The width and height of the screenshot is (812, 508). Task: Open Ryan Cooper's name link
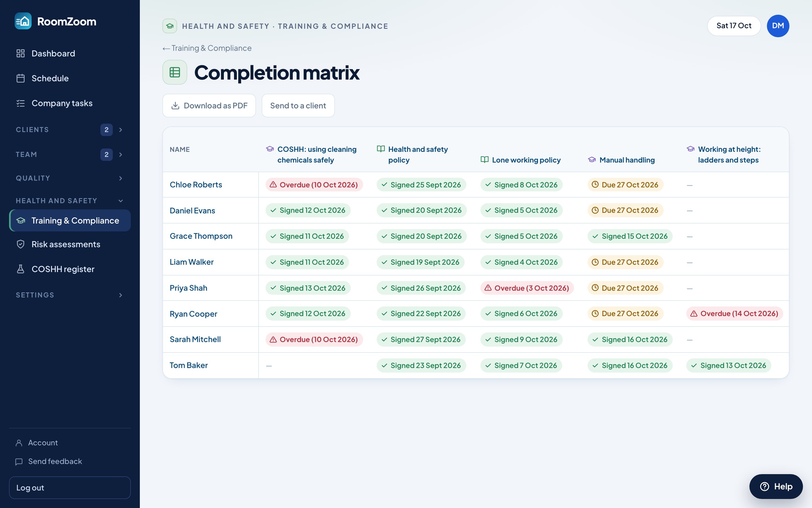coord(193,314)
